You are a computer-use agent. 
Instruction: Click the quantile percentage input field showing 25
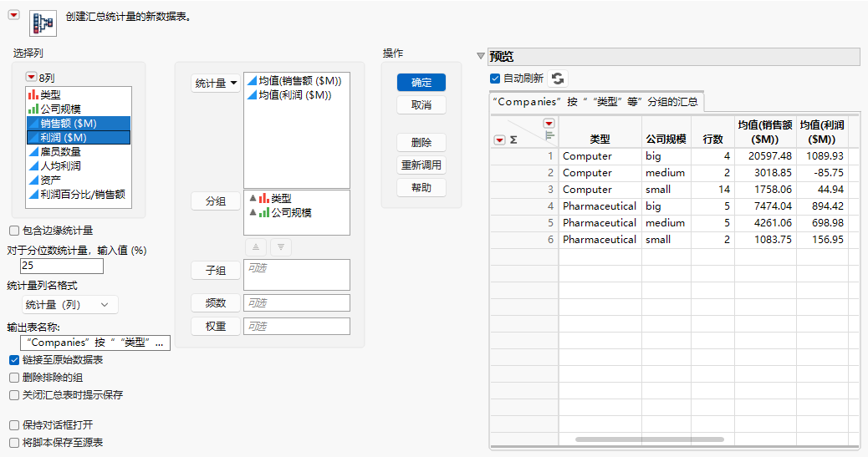click(62, 266)
